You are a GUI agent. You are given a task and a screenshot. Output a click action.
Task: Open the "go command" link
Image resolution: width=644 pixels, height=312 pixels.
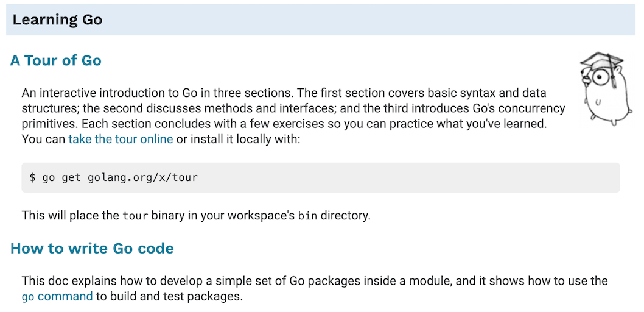pyautogui.click(x=57, y=296)
